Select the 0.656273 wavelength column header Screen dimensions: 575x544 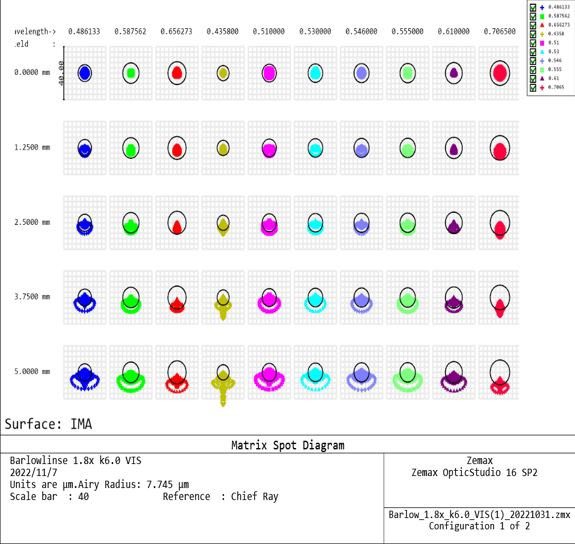(x=176, y=32)
